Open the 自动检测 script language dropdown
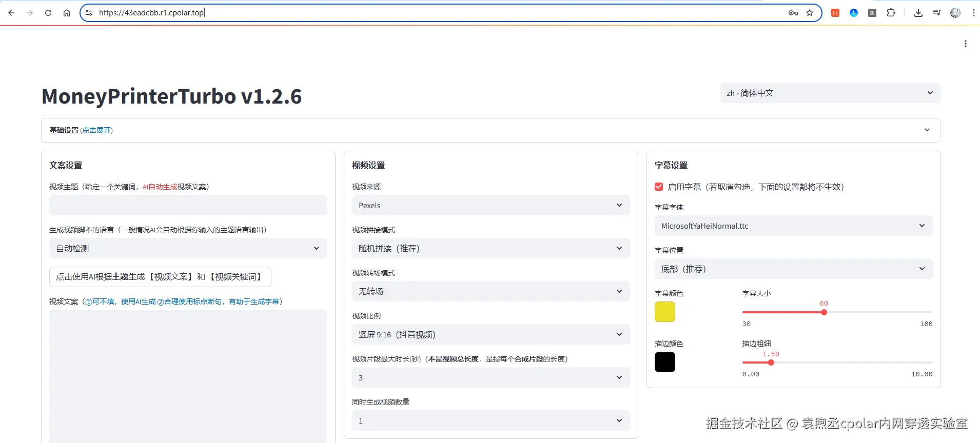 point(188,248)
